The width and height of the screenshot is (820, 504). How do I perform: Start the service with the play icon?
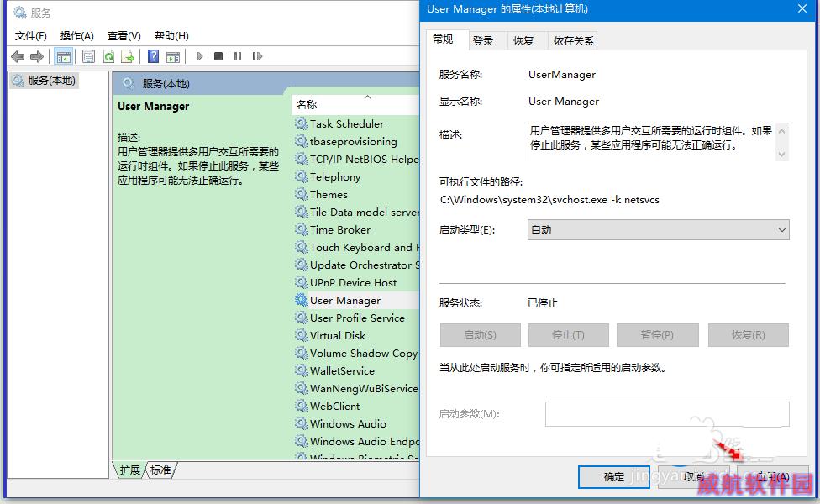(200, 56)
